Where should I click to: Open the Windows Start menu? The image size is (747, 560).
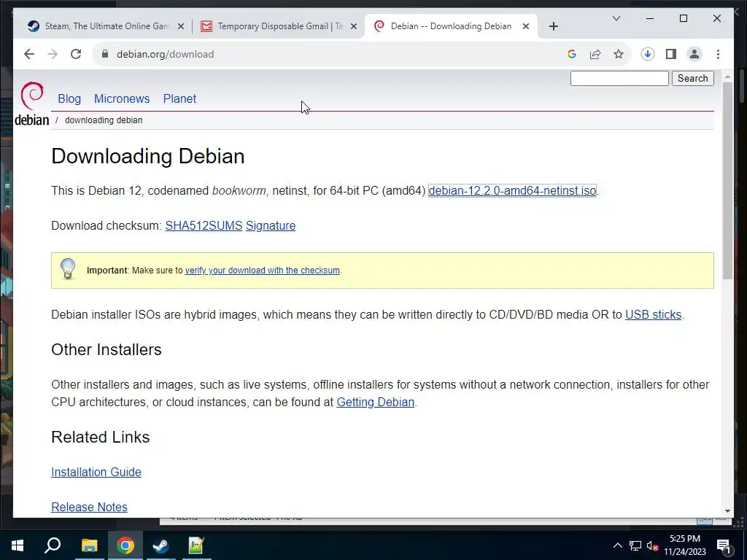coord(18,545)
